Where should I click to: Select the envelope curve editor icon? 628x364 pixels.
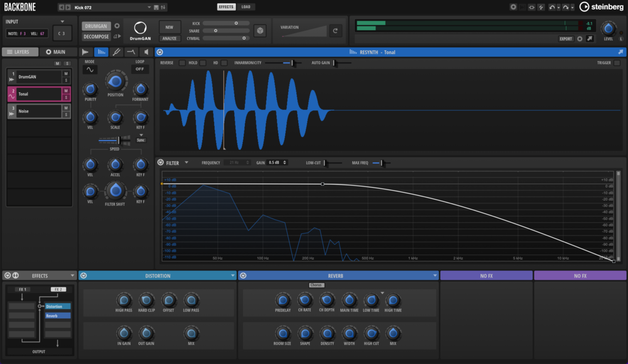131,52
